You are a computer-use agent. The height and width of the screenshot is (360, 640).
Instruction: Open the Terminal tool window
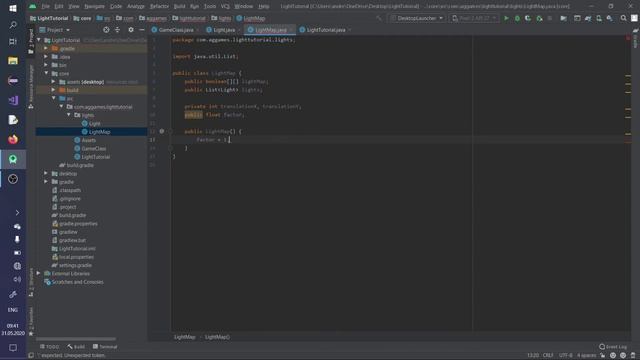(105, 347)
